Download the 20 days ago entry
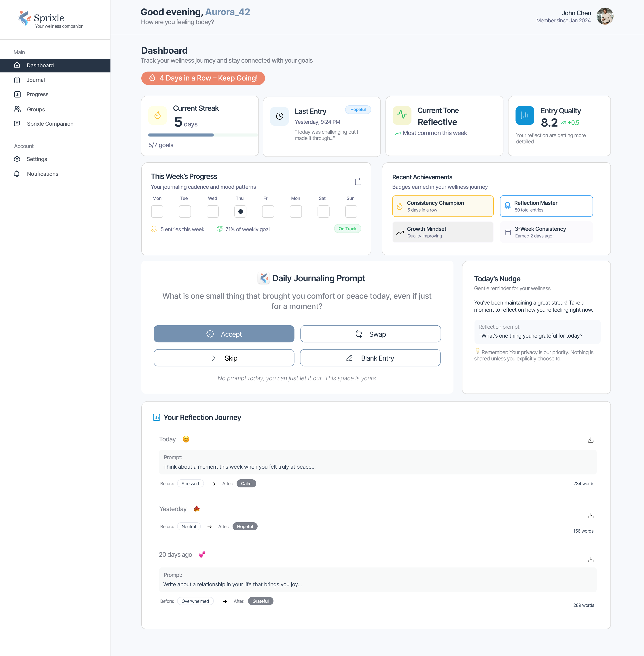 [x=590, y=559]
